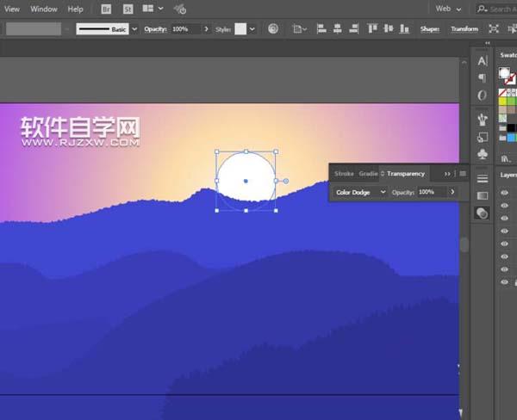This screenshot has height=420, width=517.
Task: Click the vertical scrollbar up arrow
Action: click(x=464, y=63)
